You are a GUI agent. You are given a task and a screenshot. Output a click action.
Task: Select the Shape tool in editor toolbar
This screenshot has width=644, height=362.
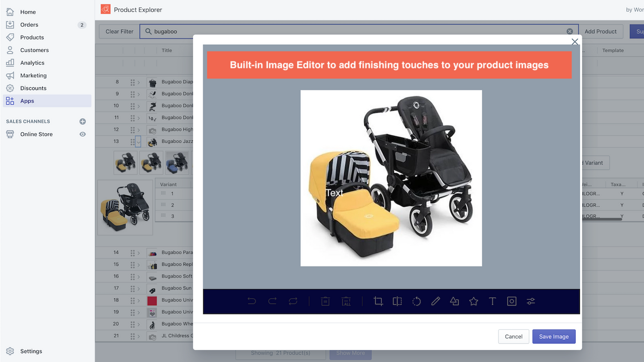(454, 301)
